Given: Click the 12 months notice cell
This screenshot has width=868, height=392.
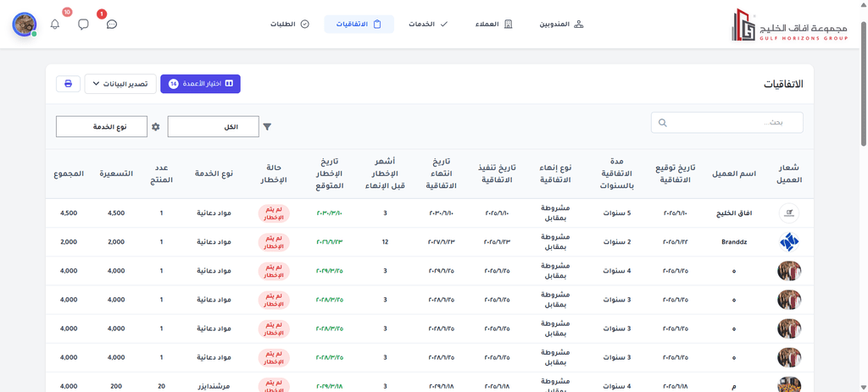Looking at the screenshot, I should tap(386, 241).
